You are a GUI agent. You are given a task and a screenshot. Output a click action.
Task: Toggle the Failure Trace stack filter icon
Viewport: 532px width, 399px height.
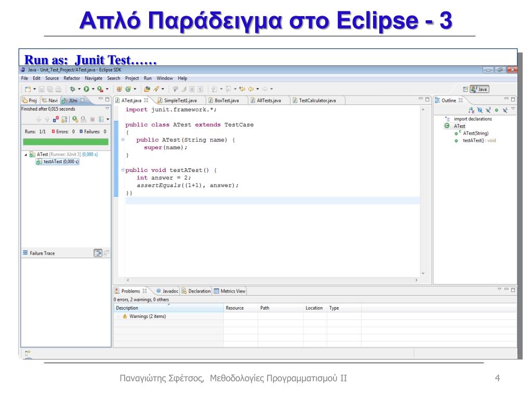coord(98,253)
